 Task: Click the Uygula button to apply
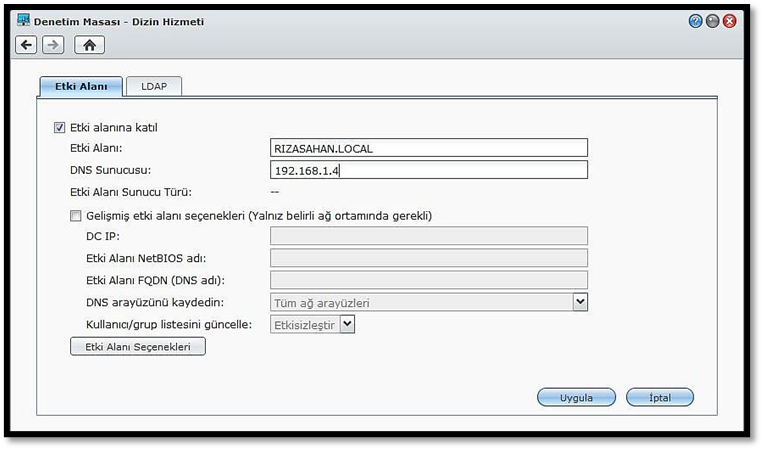pos(576,397)
